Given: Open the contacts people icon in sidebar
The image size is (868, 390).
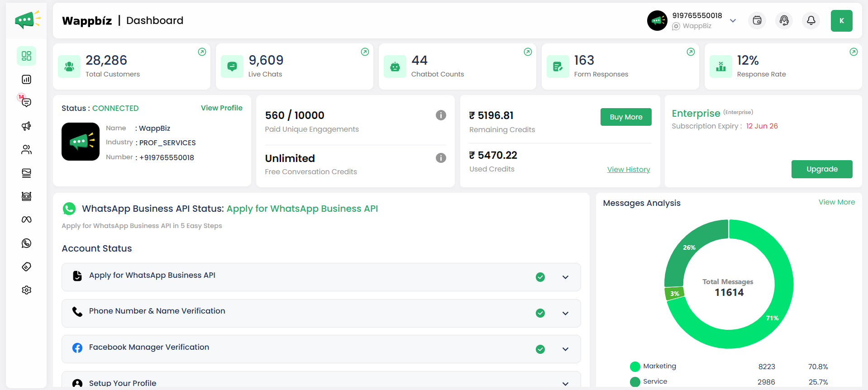Looking at the screenshot, I should (27, 150).
